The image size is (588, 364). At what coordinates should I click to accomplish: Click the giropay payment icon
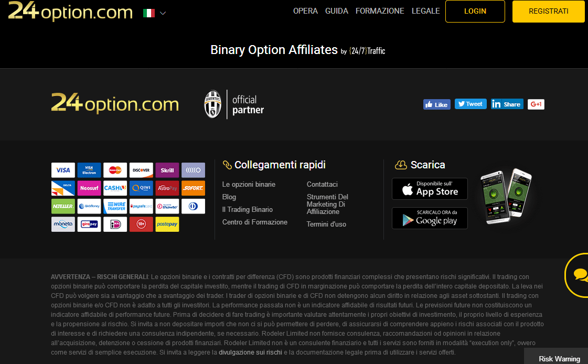(89, 224)
